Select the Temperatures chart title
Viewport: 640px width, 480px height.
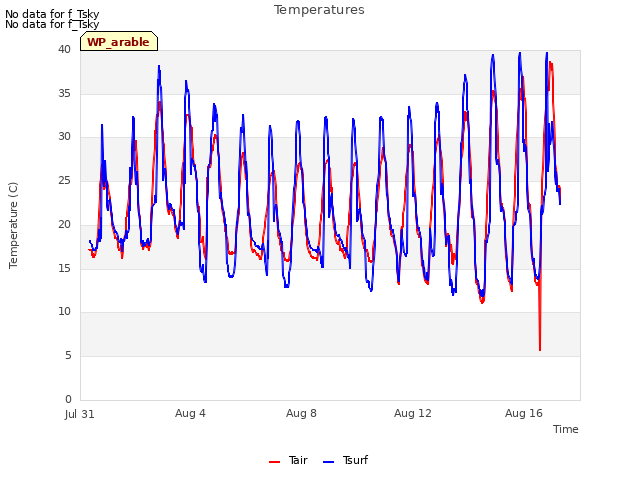point(319,10)
